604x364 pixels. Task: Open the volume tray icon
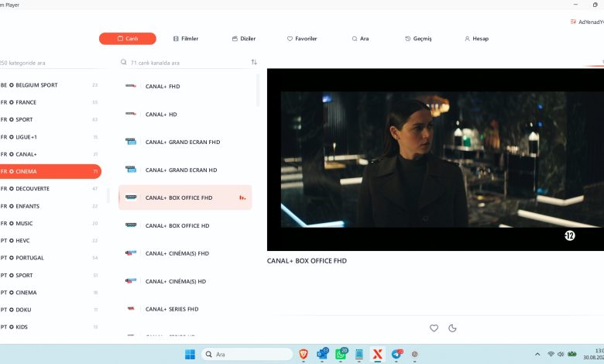[561, 354]
